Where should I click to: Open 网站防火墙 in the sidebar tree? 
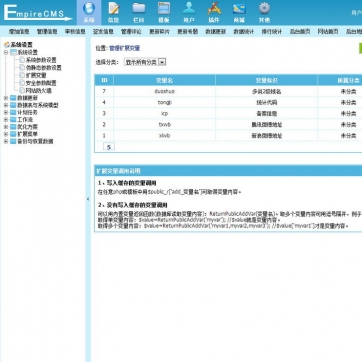pos(39,90)
